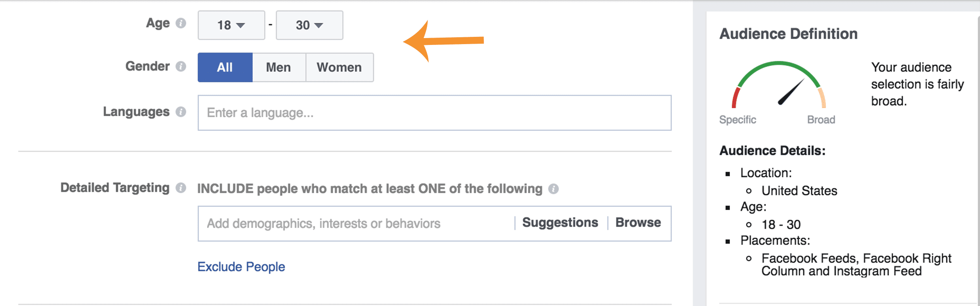The image size is (980, 306).
Task: Click the Enter a language field
Action: [x=435, y=113]
